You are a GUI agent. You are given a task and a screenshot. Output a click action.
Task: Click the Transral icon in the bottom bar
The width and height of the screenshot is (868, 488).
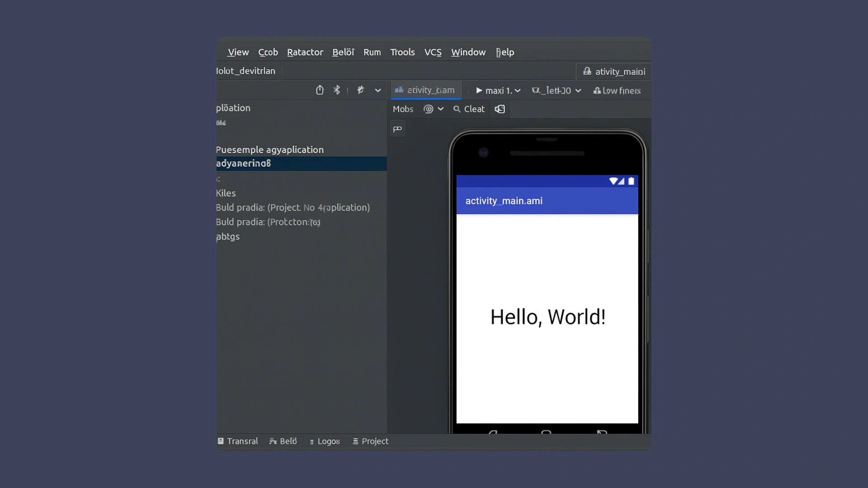point(221,441)
